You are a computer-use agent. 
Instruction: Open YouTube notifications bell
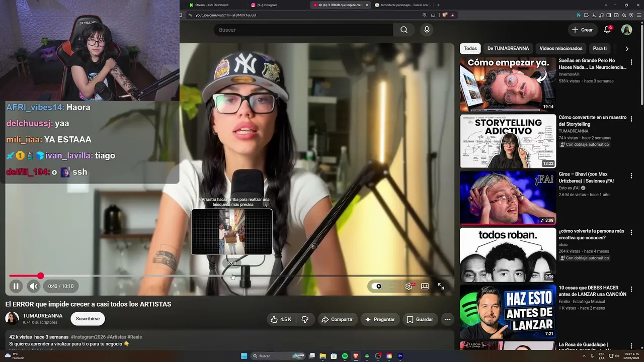click(607, 30)
